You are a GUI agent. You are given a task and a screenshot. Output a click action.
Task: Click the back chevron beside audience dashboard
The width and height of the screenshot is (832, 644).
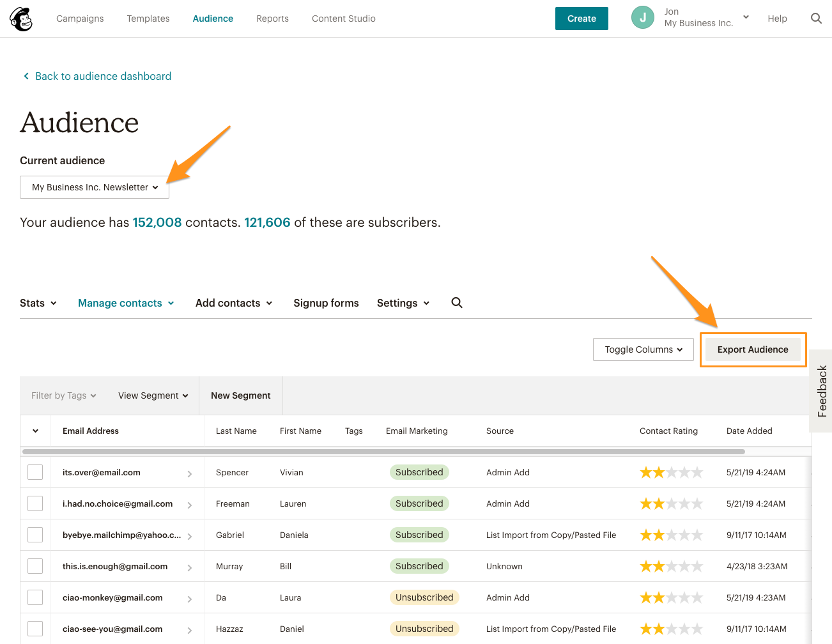pos(26,76)
